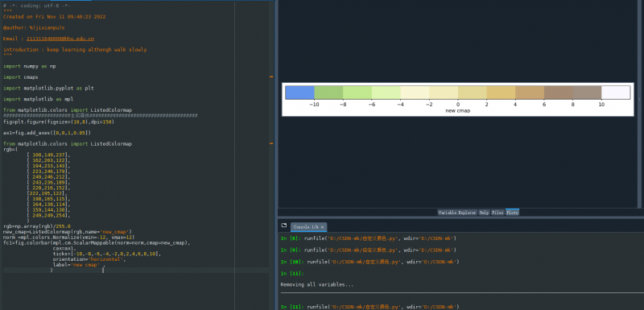Click the empty In [11]: console prompt
The image size is (644, 310).
coord(292,274)
